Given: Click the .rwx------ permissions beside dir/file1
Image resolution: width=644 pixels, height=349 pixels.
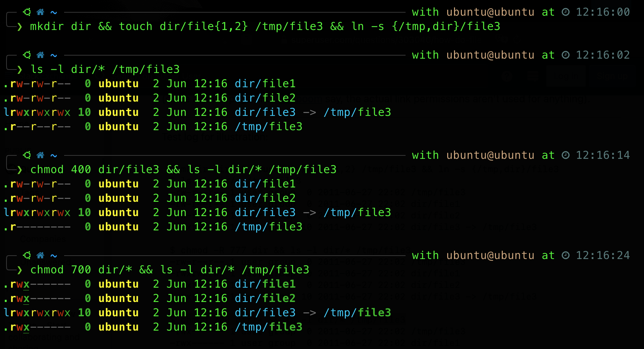Looking at the screenshot, I should [x=37, y=284].
